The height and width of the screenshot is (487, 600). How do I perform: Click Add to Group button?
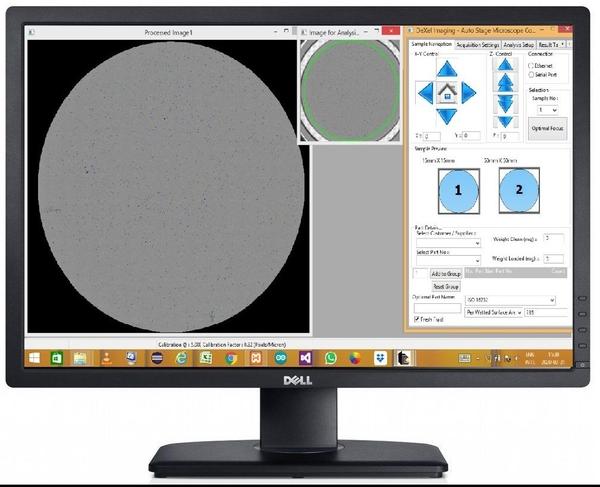[x=446, y=274]
